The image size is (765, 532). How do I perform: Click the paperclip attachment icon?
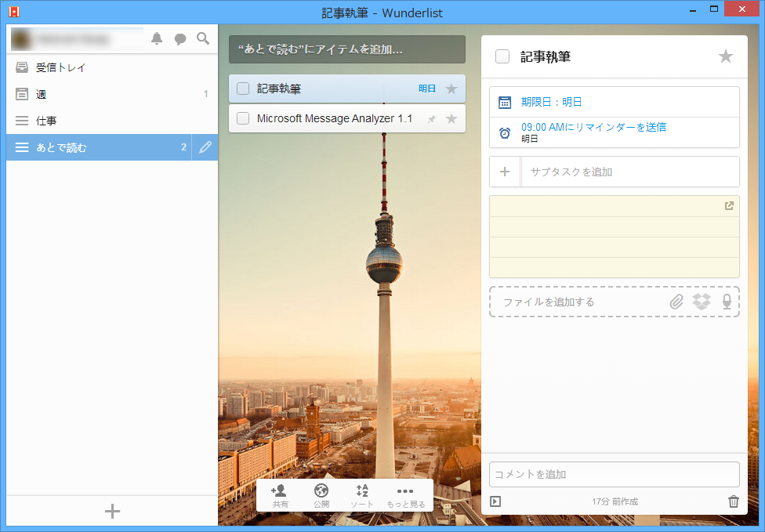(x=676, y=301)
